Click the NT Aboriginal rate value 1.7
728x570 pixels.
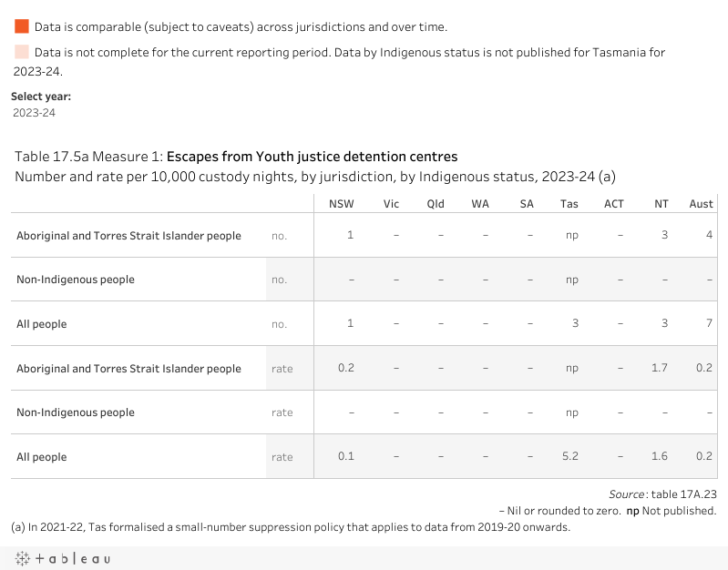(660, 368)
